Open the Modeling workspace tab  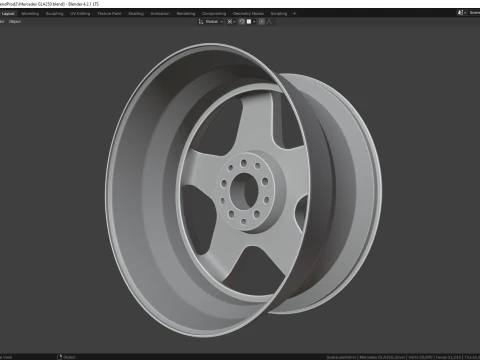(30, 14)
